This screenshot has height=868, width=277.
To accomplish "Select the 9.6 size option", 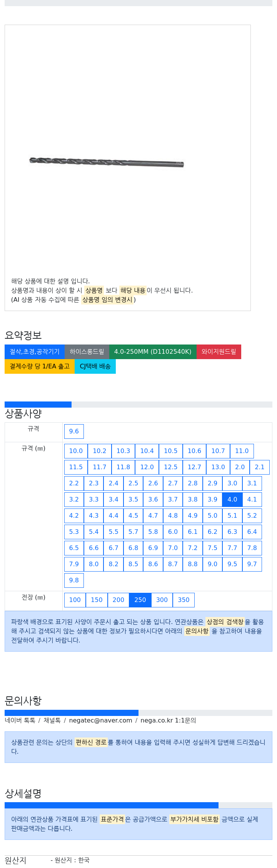I will click(74, 431).
